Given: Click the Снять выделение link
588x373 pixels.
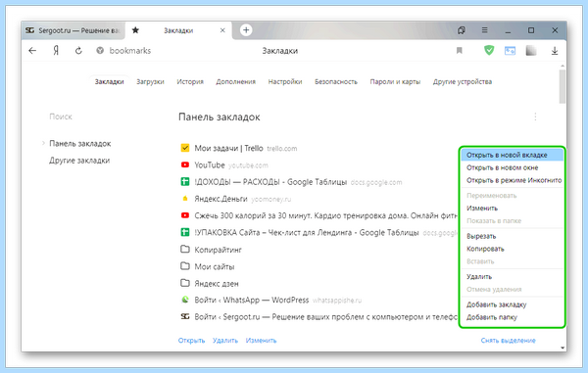Looking at the screenshot, I should 508,341.
